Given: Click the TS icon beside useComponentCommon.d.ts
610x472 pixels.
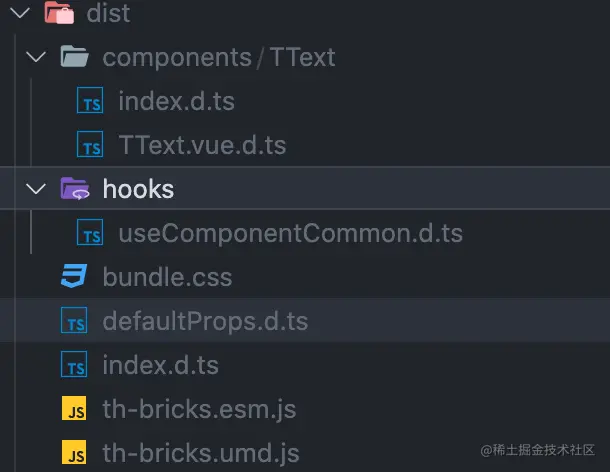Looking at the screenshot, I should point(90,232).
